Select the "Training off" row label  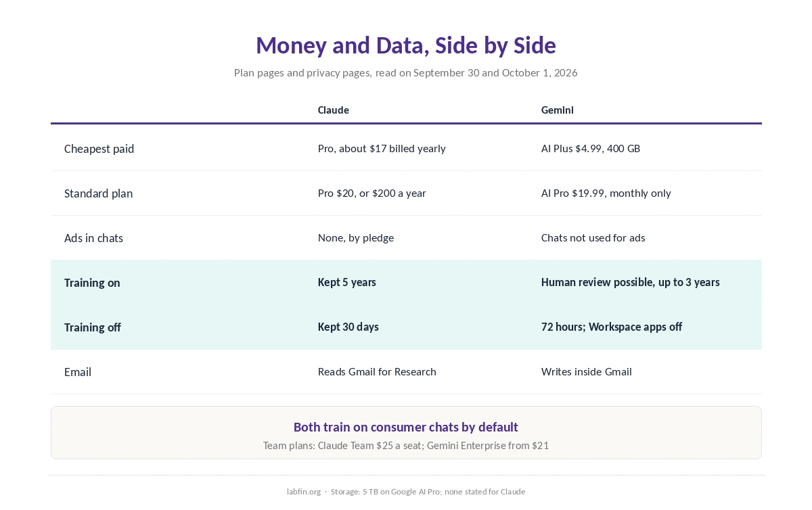coord(93,327)
